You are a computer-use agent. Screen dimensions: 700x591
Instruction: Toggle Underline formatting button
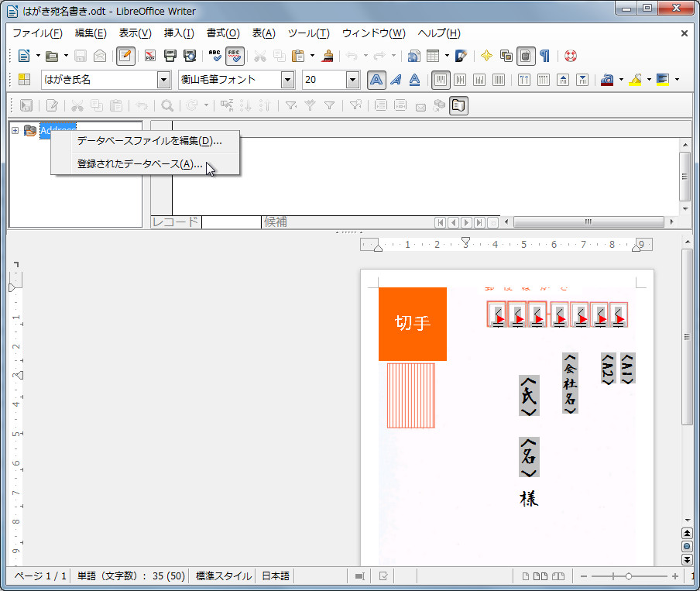pos(415,80)
